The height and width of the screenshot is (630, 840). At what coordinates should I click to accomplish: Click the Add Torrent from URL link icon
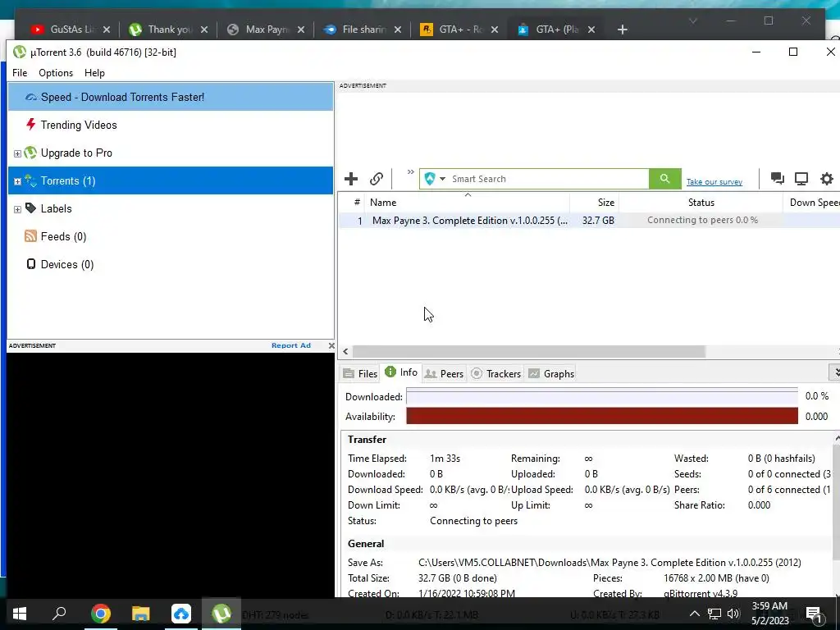pyautogui.click(x=376, y=178)
